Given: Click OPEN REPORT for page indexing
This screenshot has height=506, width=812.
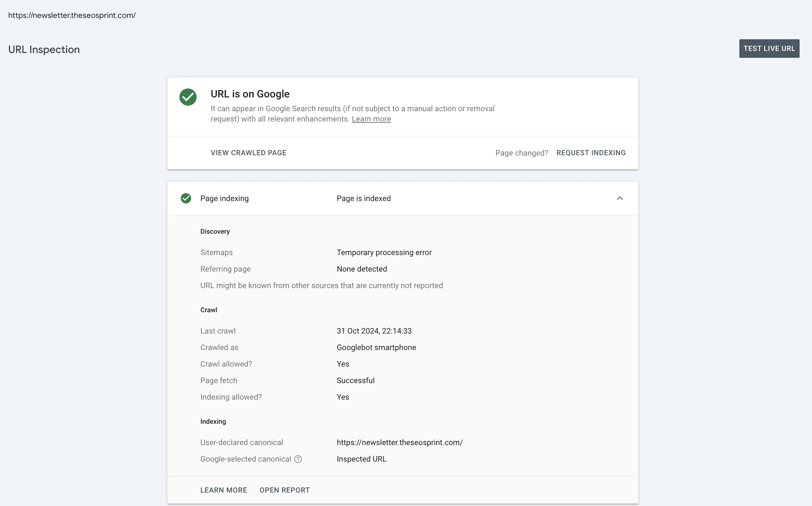Looking at the screenshot, I should (x=284, y=490).
